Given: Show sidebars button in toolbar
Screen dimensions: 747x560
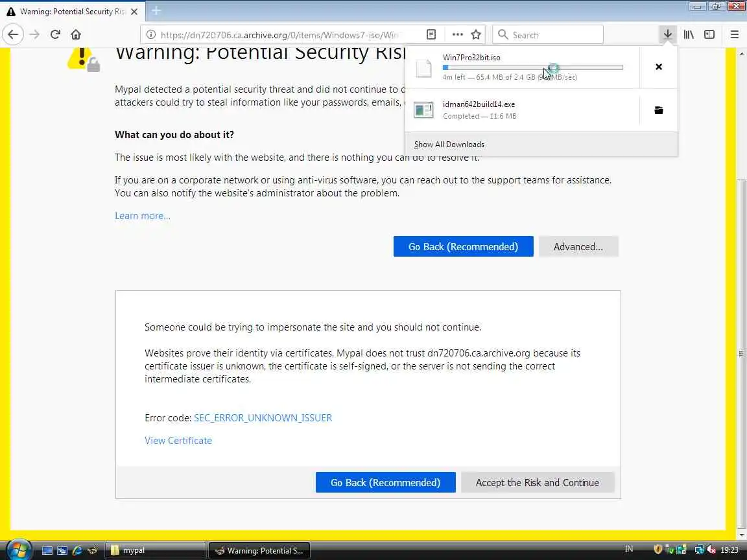Looking at the screenshot, I should tap(709, 34).
